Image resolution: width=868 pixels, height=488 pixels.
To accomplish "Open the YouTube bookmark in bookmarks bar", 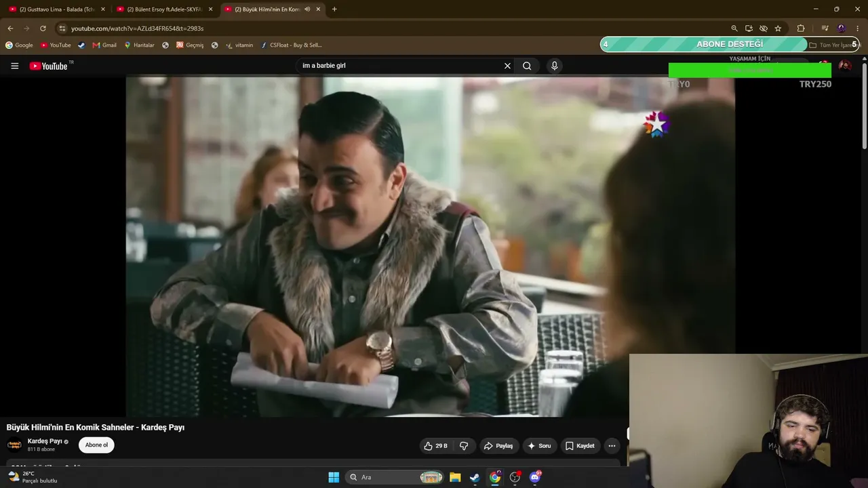I will pyautogui.click(x=56, y=45).
